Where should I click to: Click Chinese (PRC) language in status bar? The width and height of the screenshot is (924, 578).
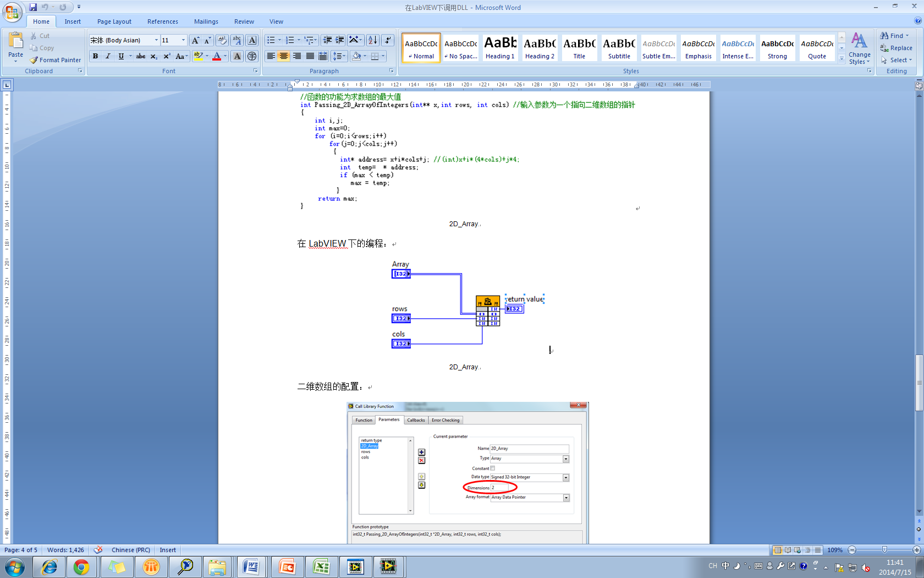[x=130, y=550]
